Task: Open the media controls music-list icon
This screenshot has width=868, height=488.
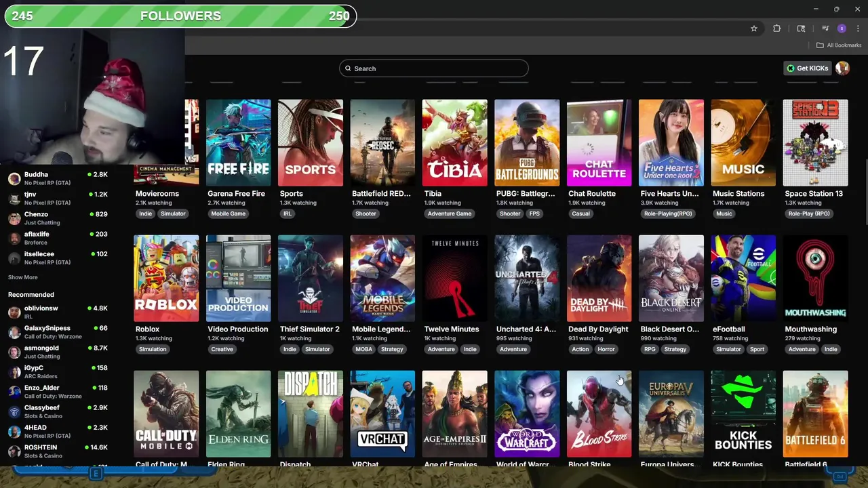Action: tap(825, 28)
